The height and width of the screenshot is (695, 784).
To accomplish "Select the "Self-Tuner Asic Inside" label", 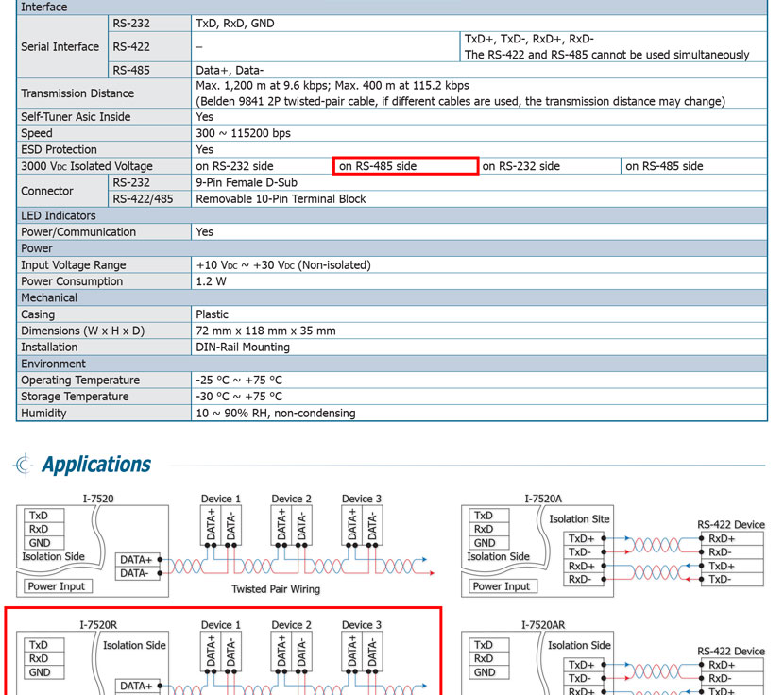I will tap(76, 117).
